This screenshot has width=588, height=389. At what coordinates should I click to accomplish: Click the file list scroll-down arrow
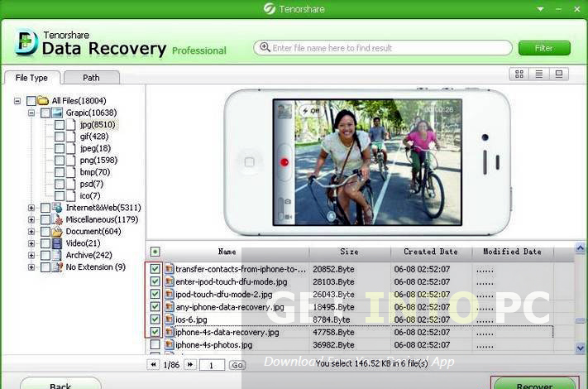(x=580, y=348)
